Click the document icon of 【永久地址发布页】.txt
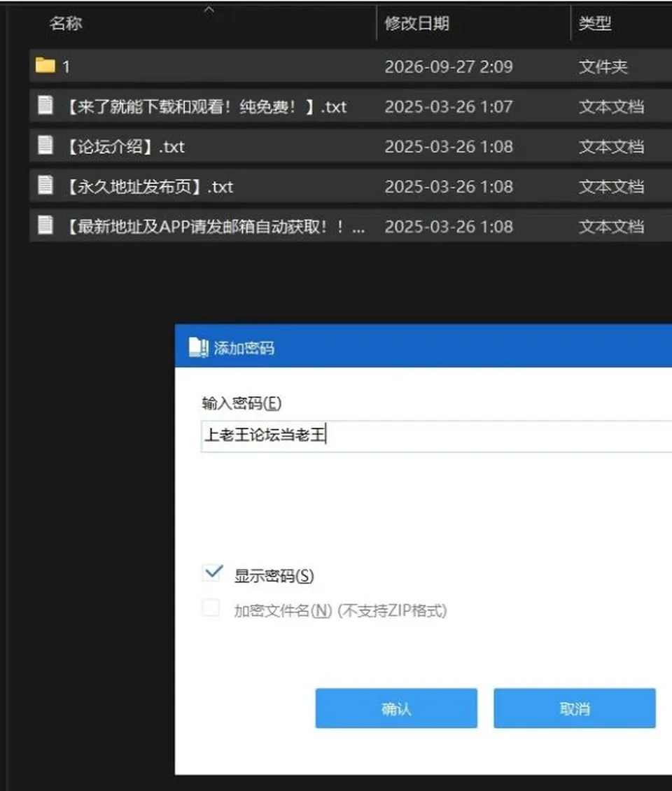 (x=45, y=185)
